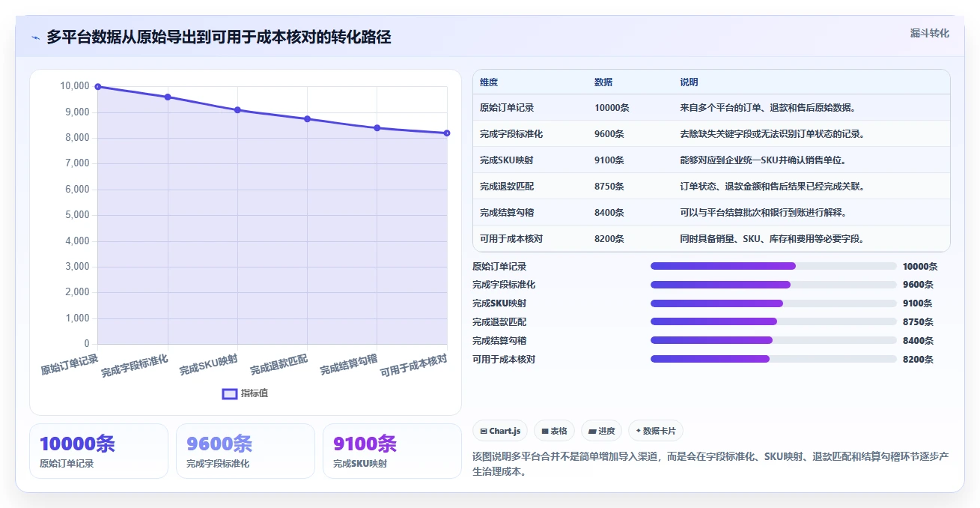Select the 进度 tag
The width and height of the screenshot is (980, 508).
point(602,431)
